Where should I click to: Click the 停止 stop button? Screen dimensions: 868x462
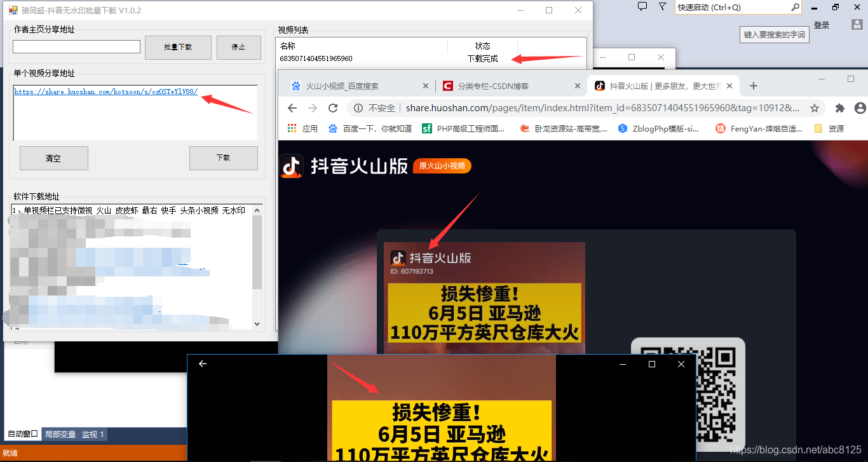(238, 47)
